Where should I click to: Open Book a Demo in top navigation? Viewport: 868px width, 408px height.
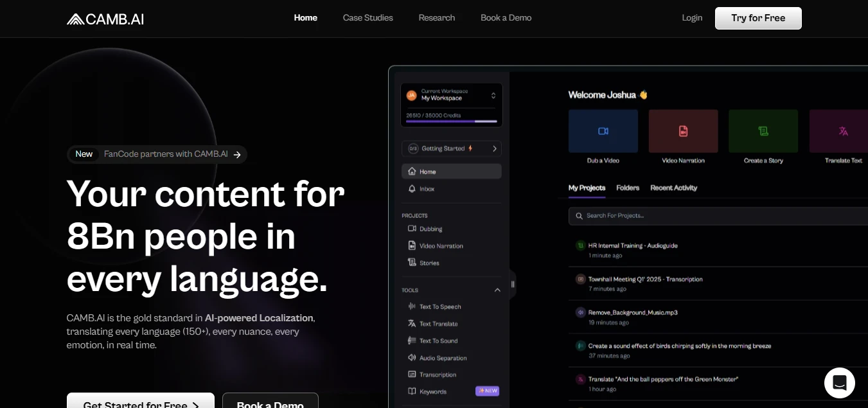coord(506,18)
